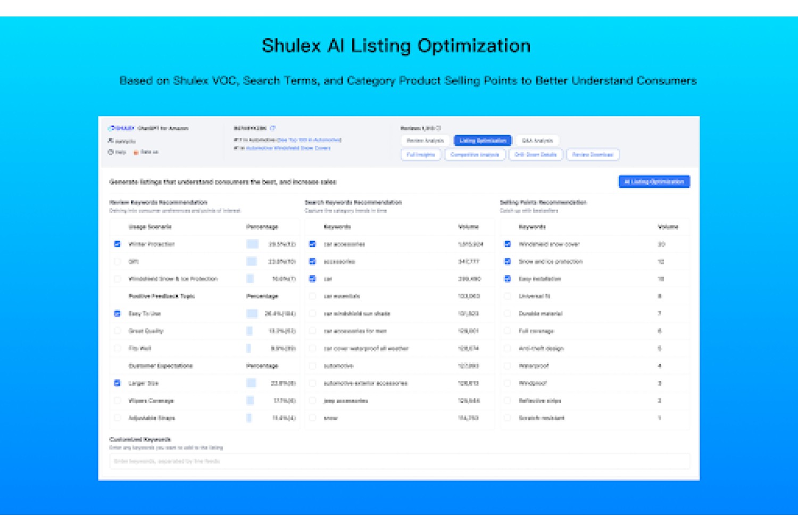Image resolution: width=798 pixels, height=532 pixels.
Task: Click the AI Listing Optimization button
Action: point(654,181)
